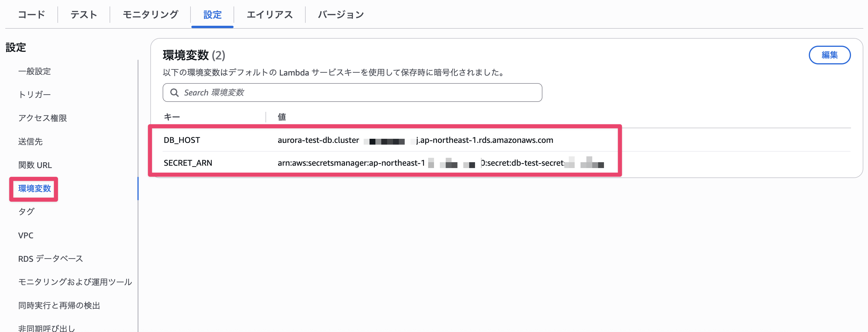The image size is (868, 332).
Task: Open タグ settings in sidebar
Action: (x=26, y=212)
